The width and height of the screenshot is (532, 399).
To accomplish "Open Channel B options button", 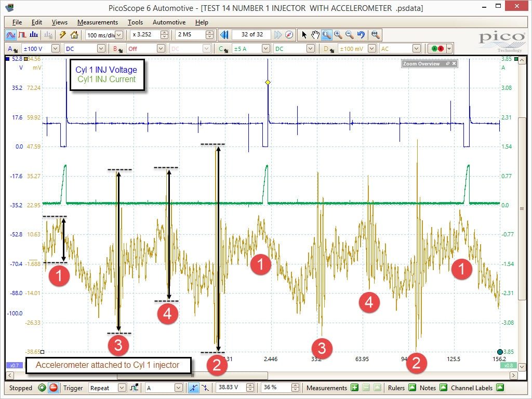I will point(118,49).
